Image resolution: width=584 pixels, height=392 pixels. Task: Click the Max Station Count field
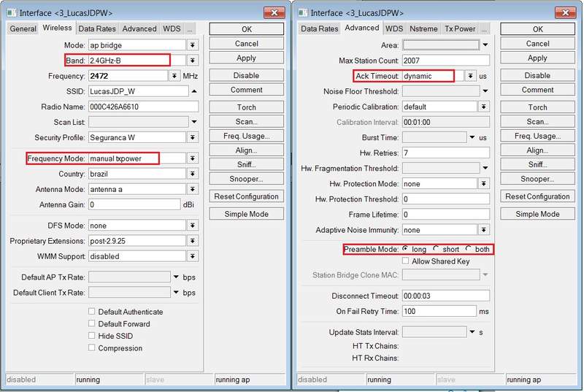(x=446, y=61)
